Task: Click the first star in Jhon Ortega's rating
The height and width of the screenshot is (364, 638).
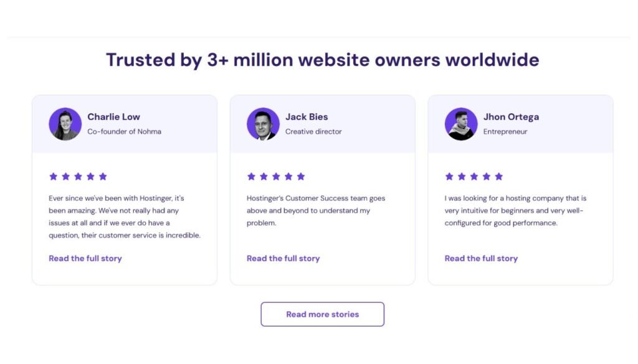Action: coord(449,177)
